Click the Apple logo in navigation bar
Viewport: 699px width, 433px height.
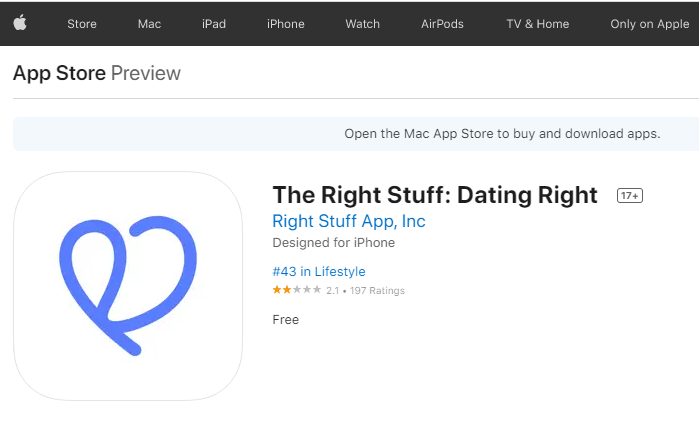click(20, 22)
